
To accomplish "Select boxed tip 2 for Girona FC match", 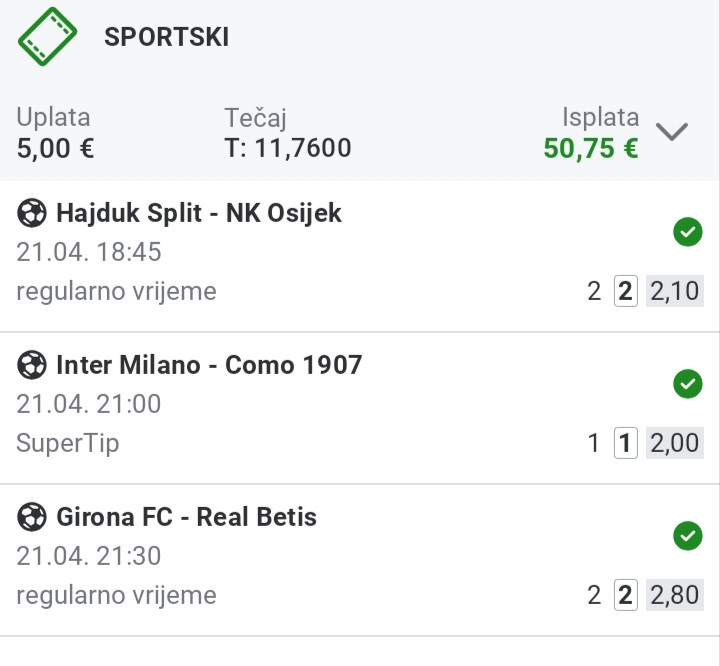I will pyautogui.click(x=626, y=595).
